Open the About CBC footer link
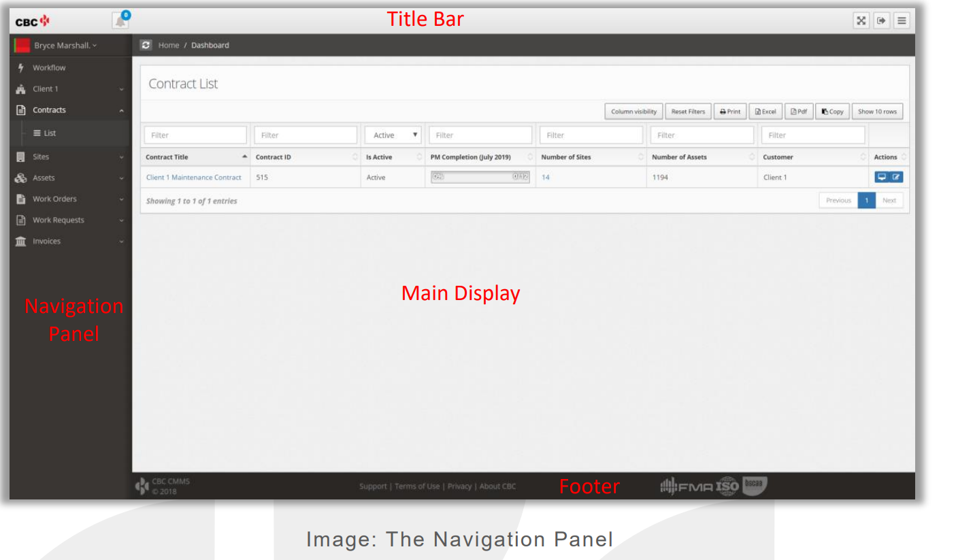This screenshot has height=560, width=956. pos(497,486)
